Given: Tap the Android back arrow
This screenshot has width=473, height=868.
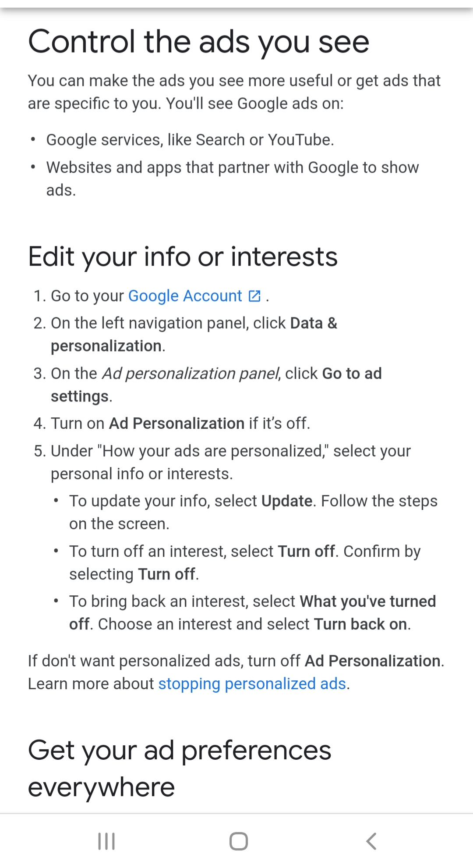Looking at the screenshot, I should pos(371,841).
